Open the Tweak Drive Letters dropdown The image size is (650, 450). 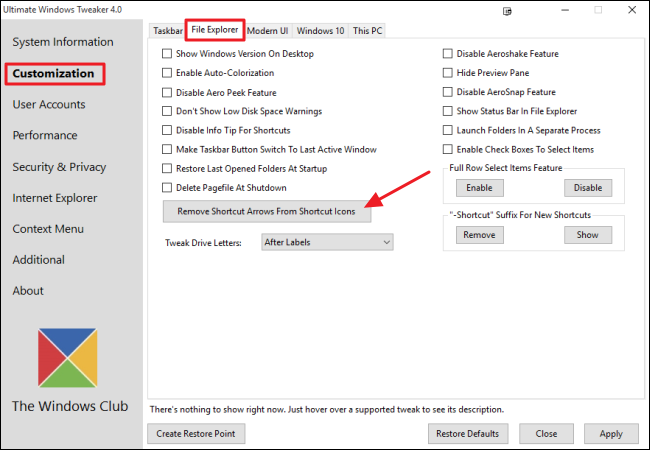327,242
